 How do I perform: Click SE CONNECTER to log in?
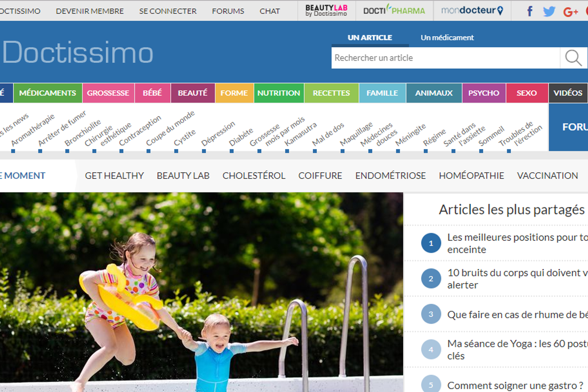tap(168, 11)
